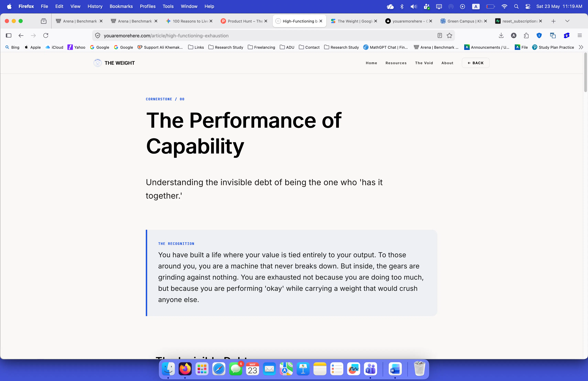Expand the list all tabs chevron
This screenshot has height=381, width=588.
[567, 21]
